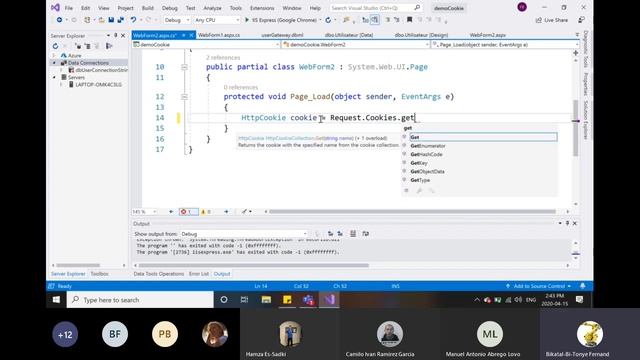Open the Debug configuration dropdown
Viewport: 640px width, 360px height.
[177, 20]
